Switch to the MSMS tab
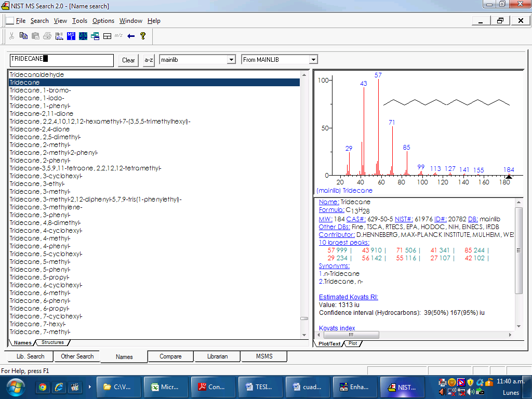The image size is (532, 399). click(264, 356)
